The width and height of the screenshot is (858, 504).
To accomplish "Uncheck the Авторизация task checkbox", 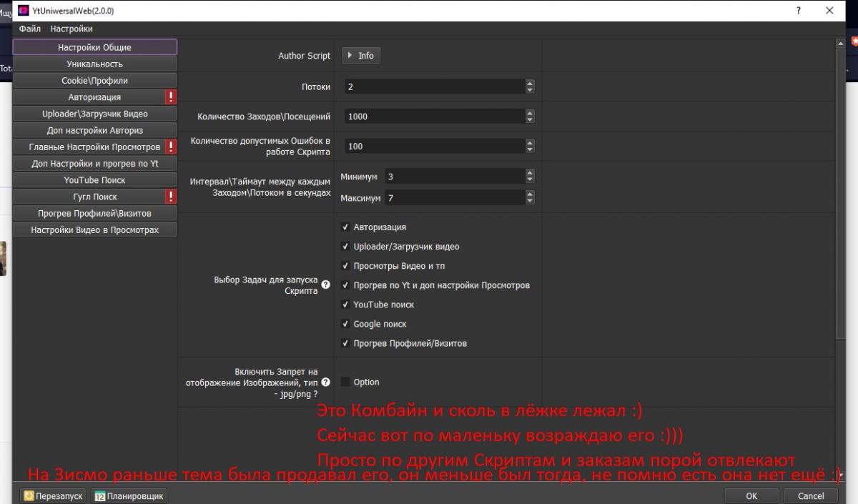I will click(345, 227).
